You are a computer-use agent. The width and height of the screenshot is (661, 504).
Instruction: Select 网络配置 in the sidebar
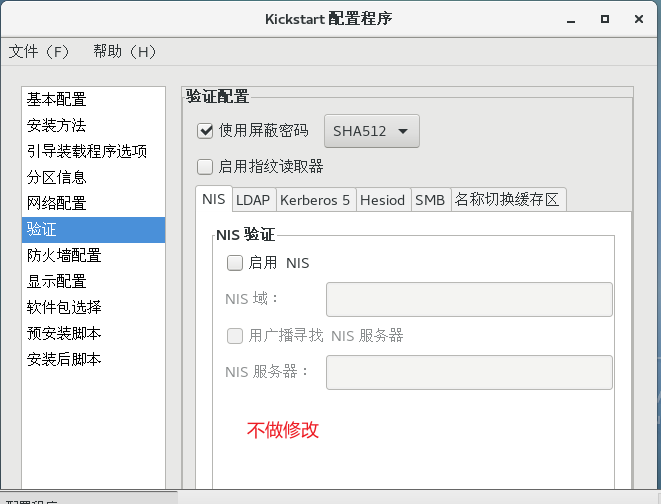pyautogui.click(x=93, y=204)
